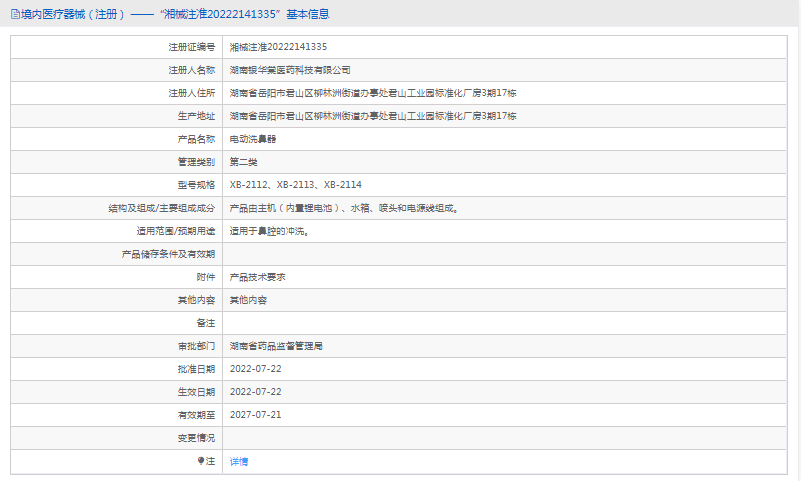The image size is (801, 481).
Task: Select the 批准日期 value 2022-07-22
Action: point(255,369)
